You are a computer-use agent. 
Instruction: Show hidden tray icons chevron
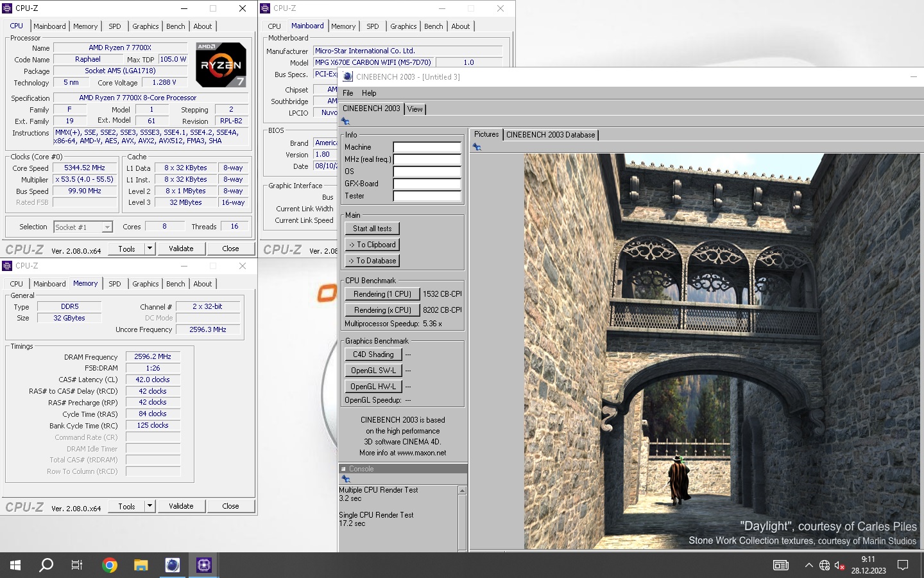809,565
